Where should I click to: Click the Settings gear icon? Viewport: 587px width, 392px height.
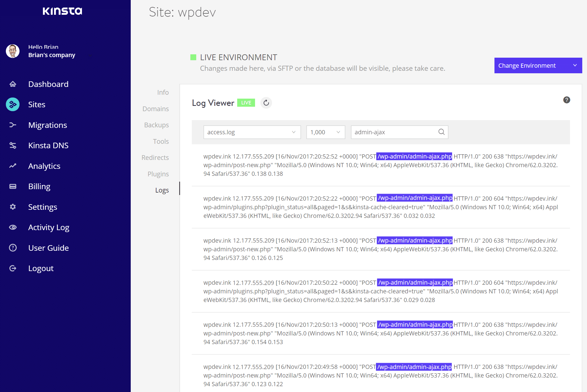pos(13,207)
